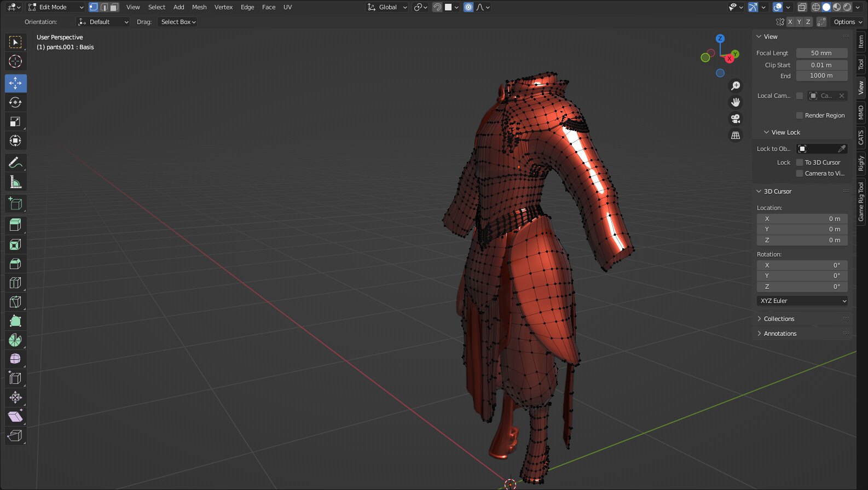The image size is (868, 490).
Task: Select the Extrude Region tool
Action: tap(15, 225)
